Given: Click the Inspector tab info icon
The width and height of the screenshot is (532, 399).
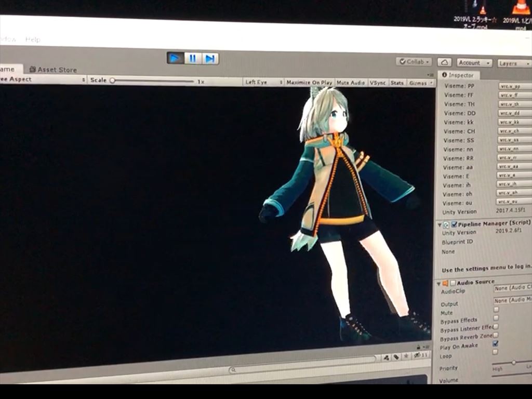Looking at the screenshot, I should click(x=444, y=75).
